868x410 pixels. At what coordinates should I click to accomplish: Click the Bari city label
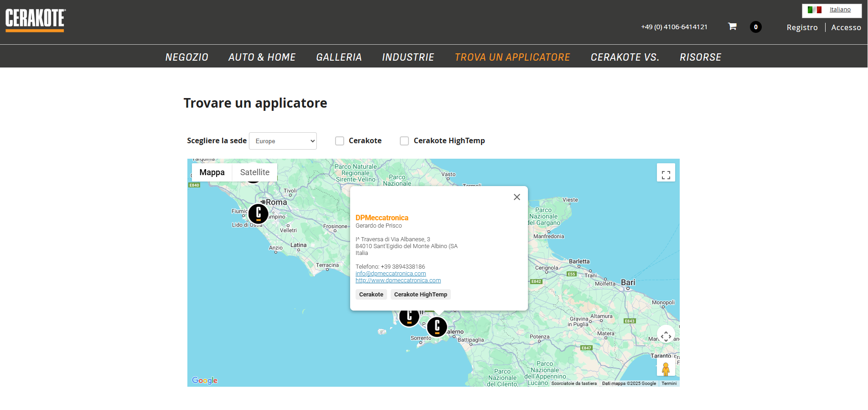point(628,283)
